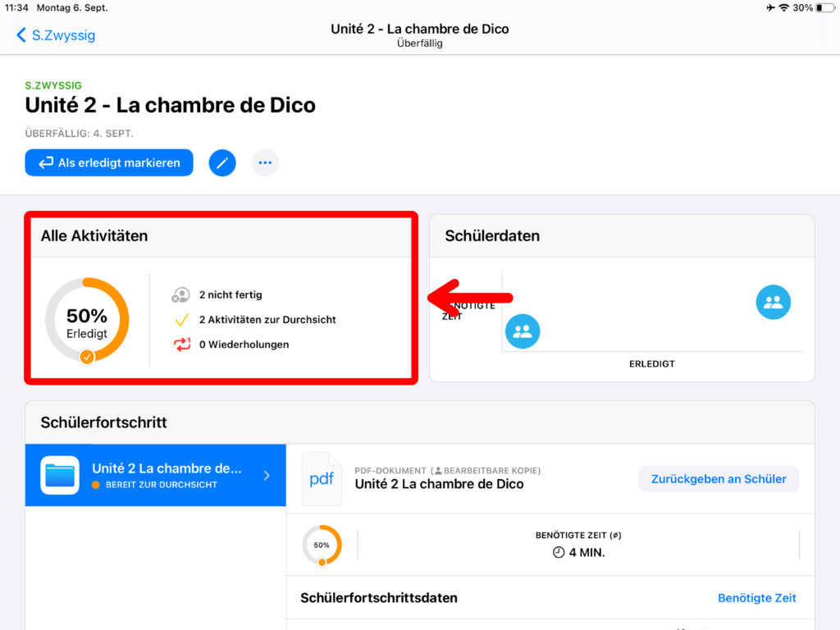This screenshot has height=630, width=840.
Task: Select the lower-left student group bubble
Action: pos(523,331)
